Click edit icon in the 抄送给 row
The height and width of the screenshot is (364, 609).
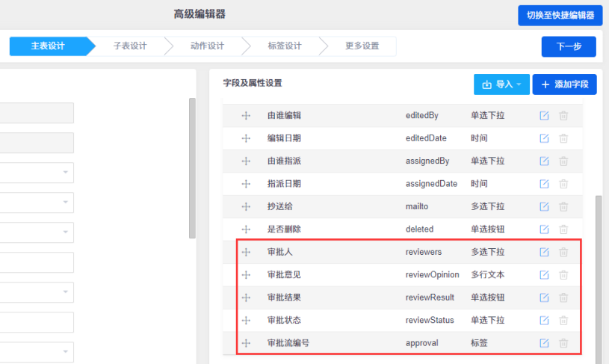(x=544, y=206)
